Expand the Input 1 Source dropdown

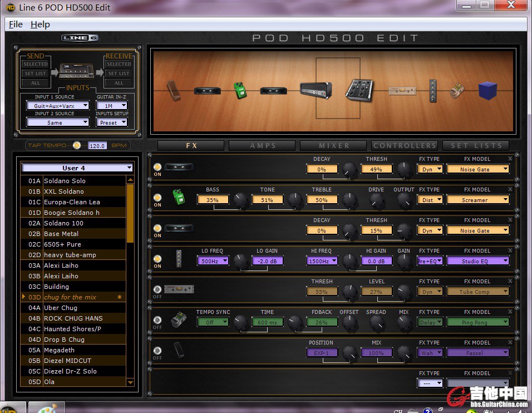coord(57,106)
